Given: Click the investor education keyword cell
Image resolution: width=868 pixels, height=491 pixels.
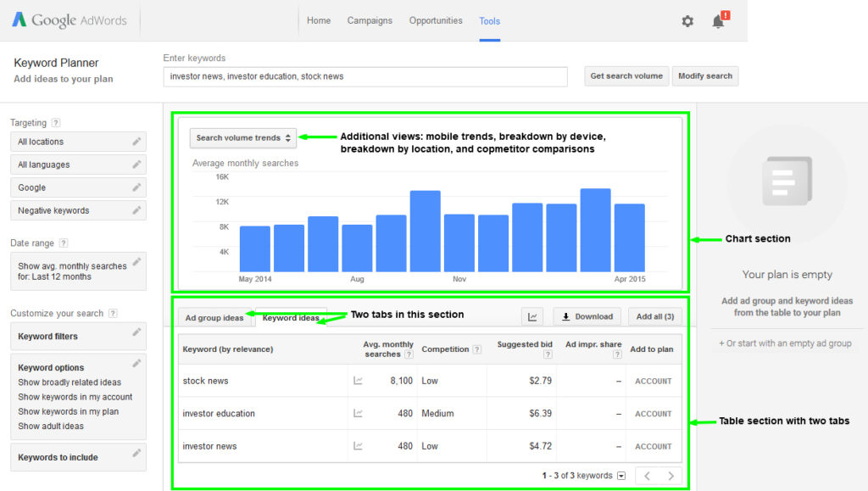Looking at the screenshot, I should [219, 414].
